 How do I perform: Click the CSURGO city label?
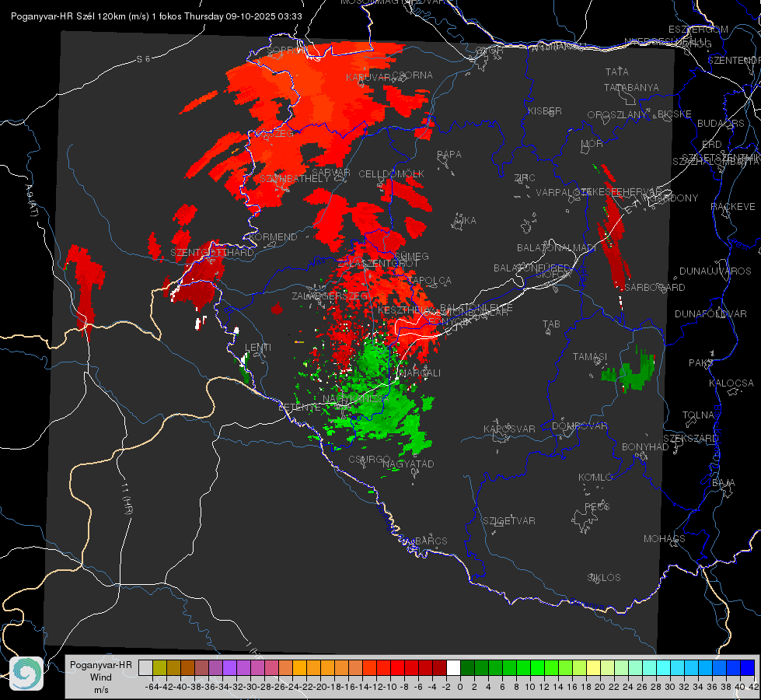click(369, 460)
